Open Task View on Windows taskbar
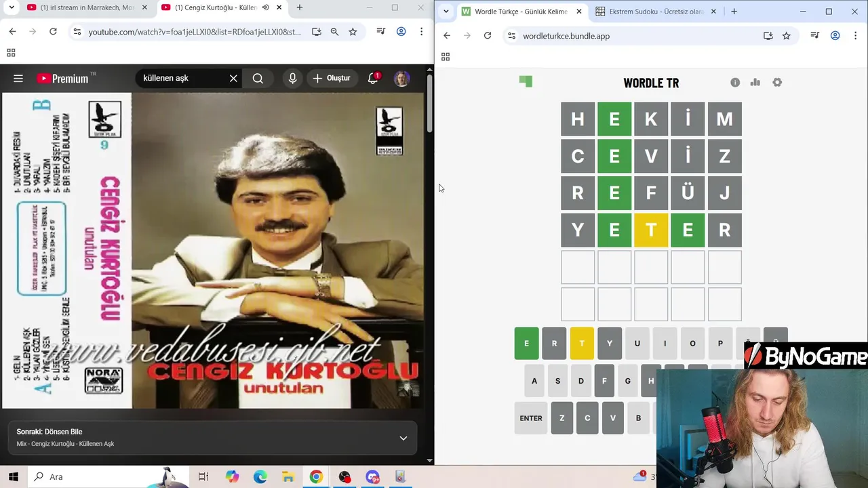Image resolution: width=868 pixels, height=488 pixels. [203, 476]
